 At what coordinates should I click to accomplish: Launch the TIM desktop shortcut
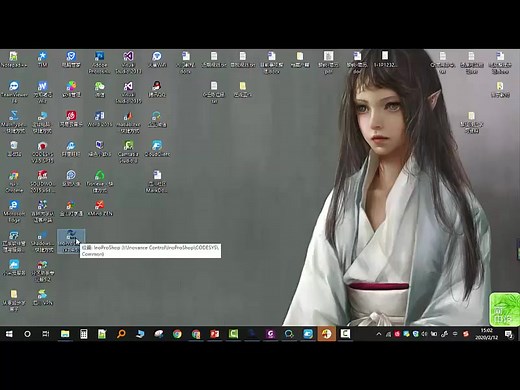[42, 59]
